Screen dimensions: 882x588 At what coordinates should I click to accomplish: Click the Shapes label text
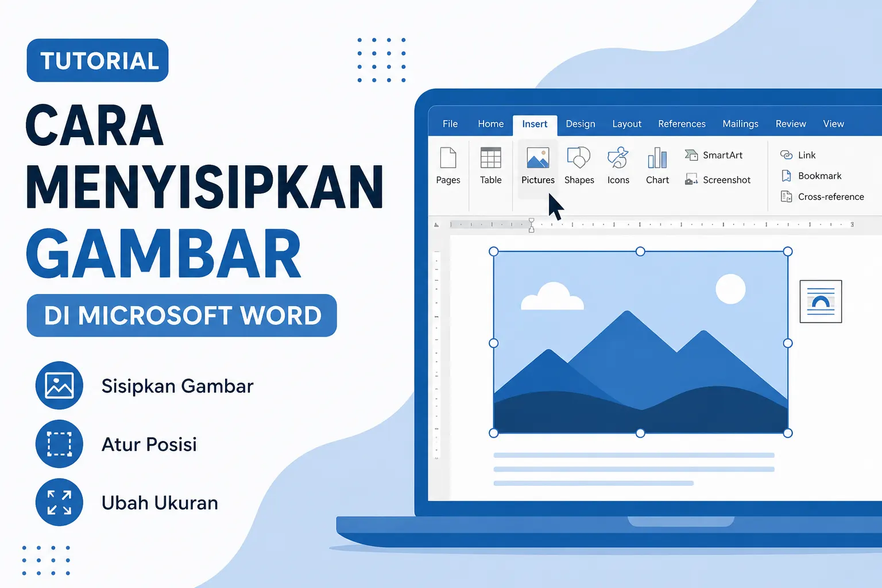point(579,180)
